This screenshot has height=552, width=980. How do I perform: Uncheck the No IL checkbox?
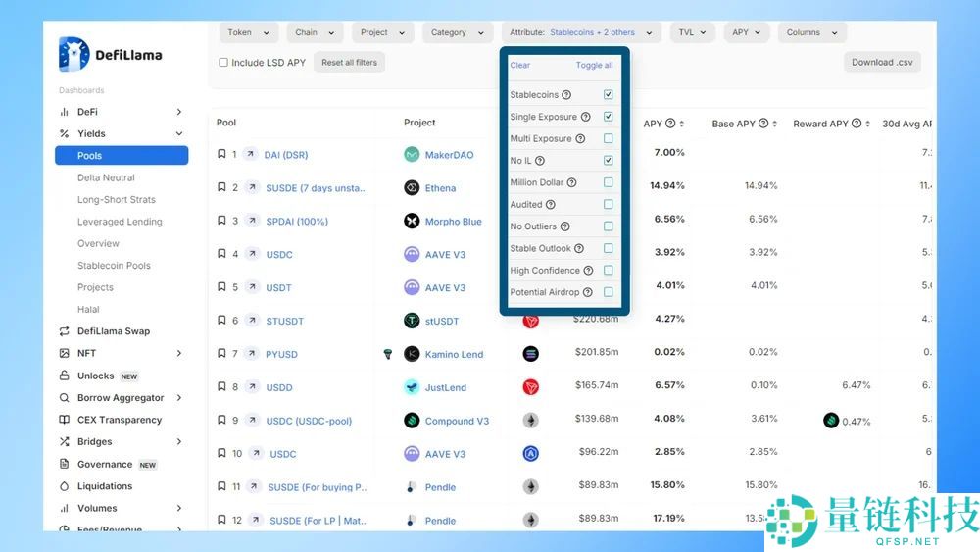tap(609, 160)
